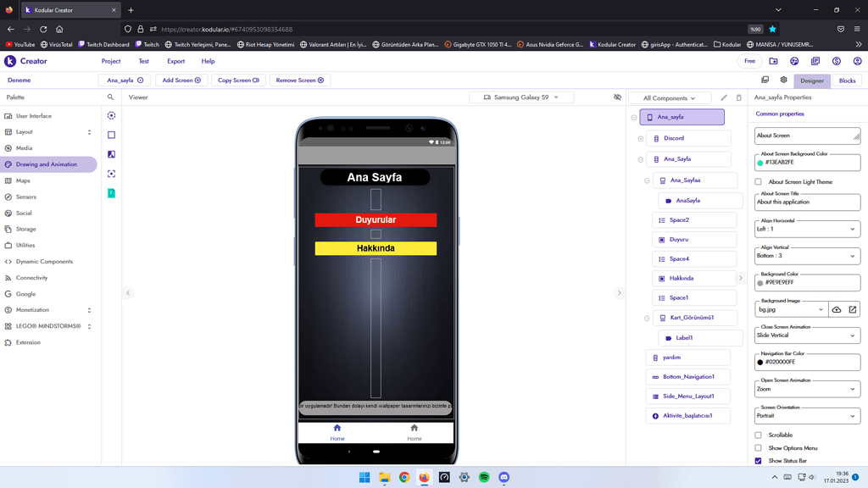This screenshot has width=868, height=488.
Task: Enable the Scrollable checkbox
Action: 757,435
